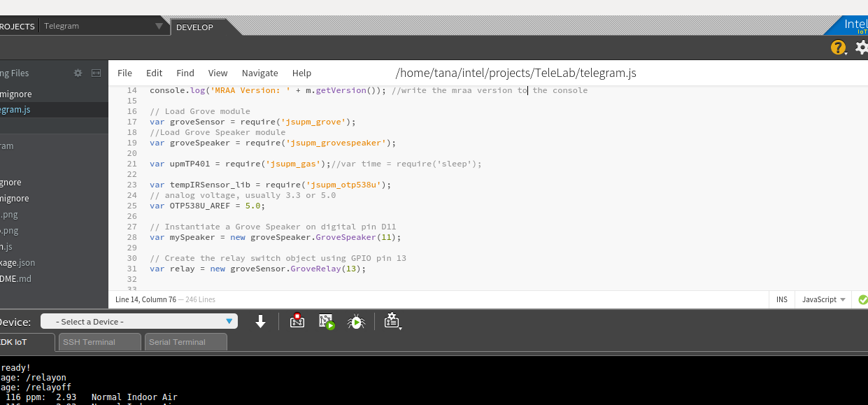Click the 'ready!' console output line
868x405 pixels.
tap(15, 368)
